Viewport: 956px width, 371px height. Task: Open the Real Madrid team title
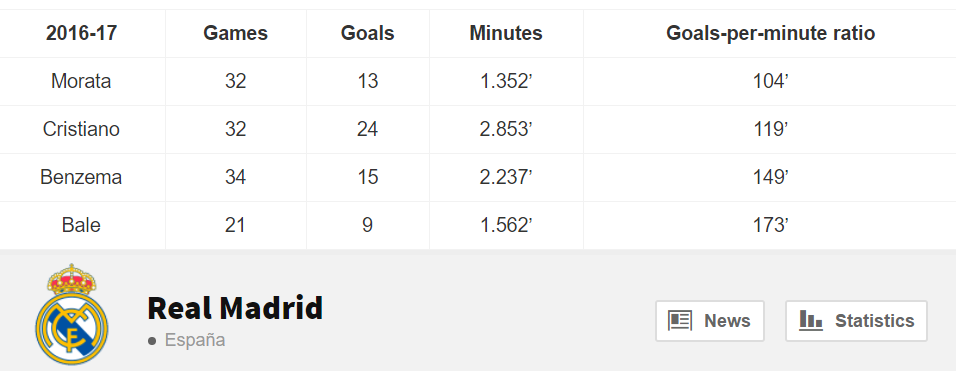[235, 308]
